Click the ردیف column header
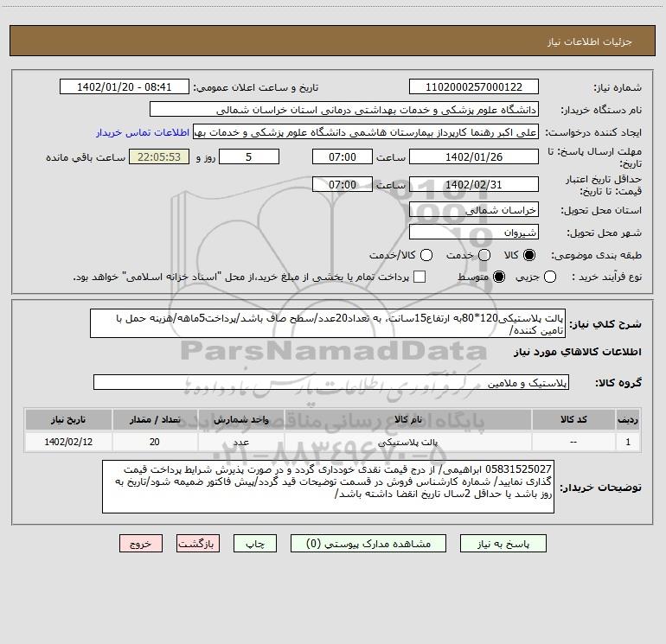The height and width of the screenshot is (644, 666). click(628, 419)
